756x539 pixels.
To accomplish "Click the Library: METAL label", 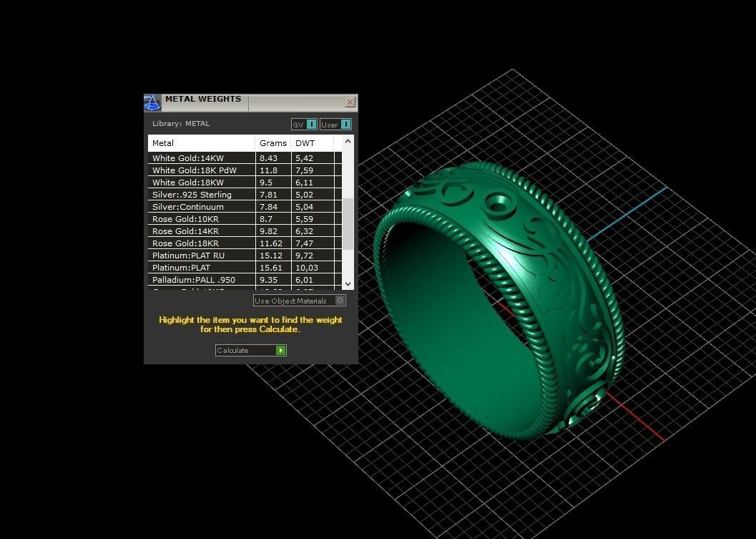I will point(181,124).
